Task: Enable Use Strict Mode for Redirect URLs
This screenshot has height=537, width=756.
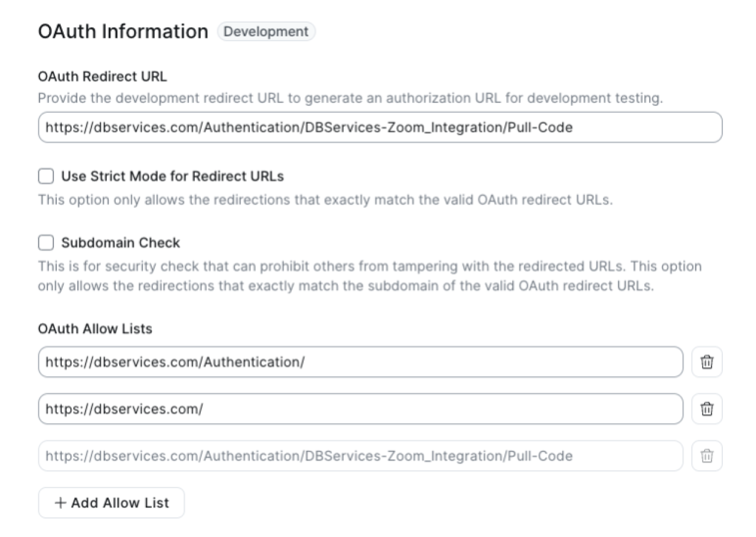Action: pos(45,176)
